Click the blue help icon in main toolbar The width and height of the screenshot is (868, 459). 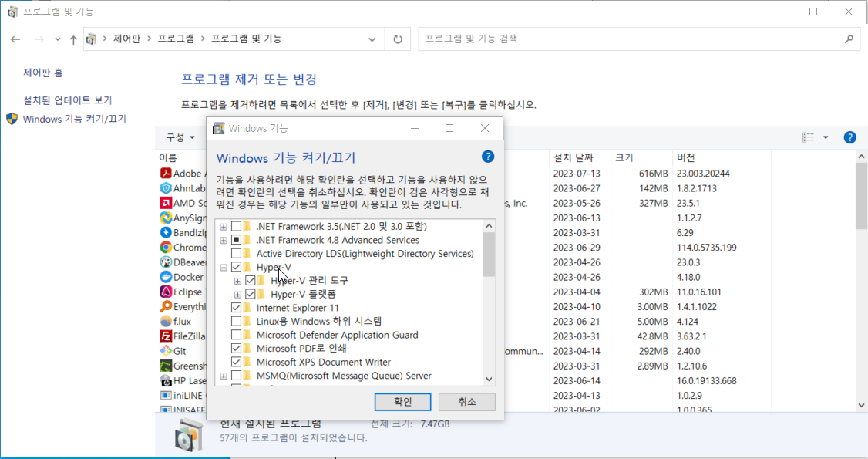tap(849, 137)
